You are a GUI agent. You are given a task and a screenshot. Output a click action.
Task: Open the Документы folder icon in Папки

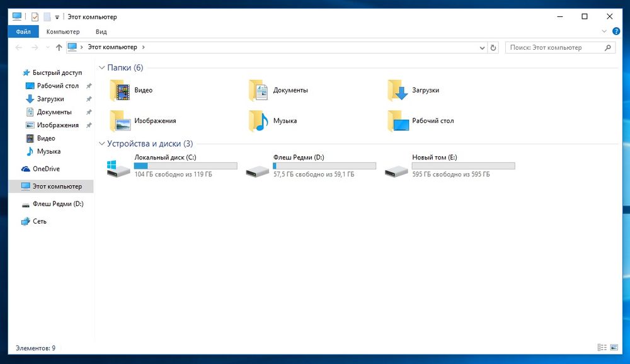coord(258,91)
